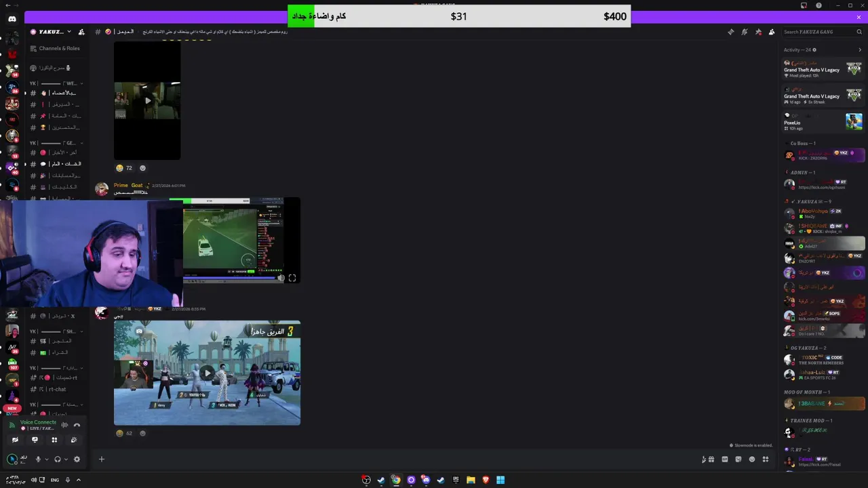Add reaction next to the 62 count
The width and height of the screenshot is (868, 488).
142,433
